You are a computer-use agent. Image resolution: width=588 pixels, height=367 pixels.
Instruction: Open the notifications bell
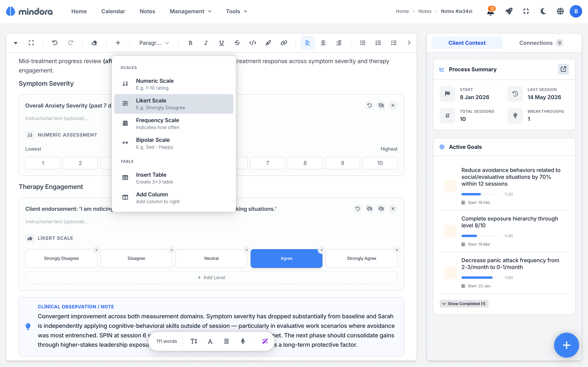[x=490, y=11]
